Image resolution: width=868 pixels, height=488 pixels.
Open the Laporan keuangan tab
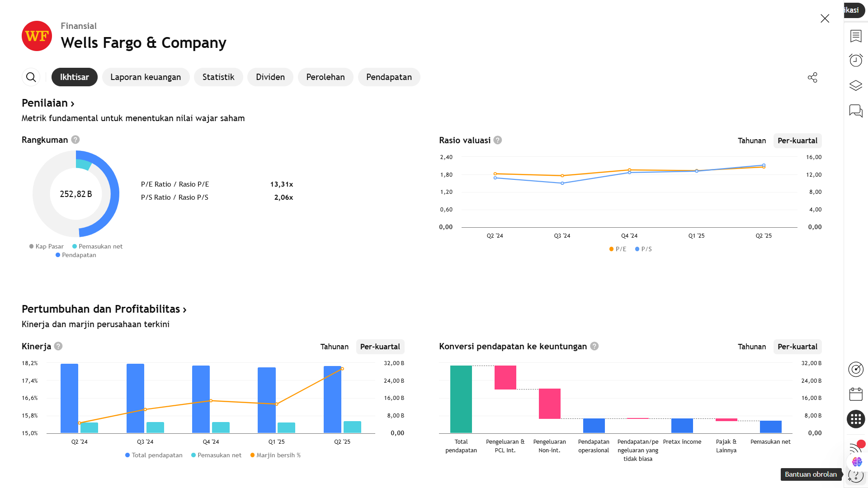(x=146, y=77)
